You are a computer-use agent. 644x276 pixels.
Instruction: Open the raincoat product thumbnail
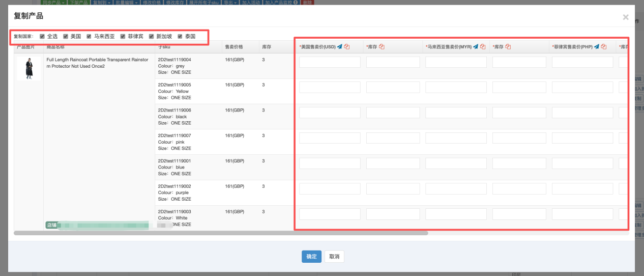28,68
